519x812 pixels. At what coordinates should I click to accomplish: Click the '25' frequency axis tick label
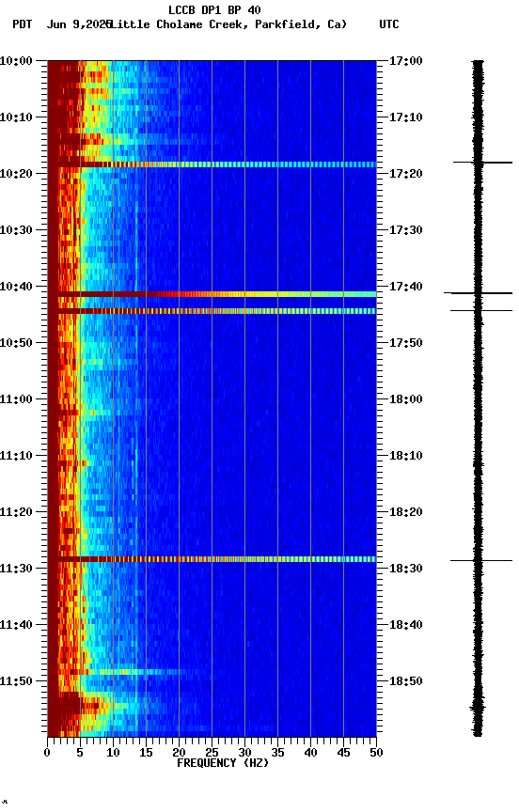212,753
